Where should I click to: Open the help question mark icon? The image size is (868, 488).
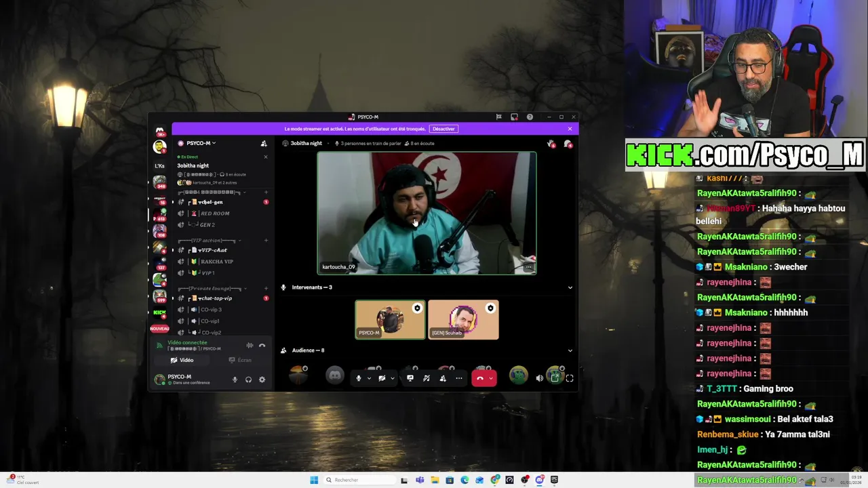tap(530, 117)
